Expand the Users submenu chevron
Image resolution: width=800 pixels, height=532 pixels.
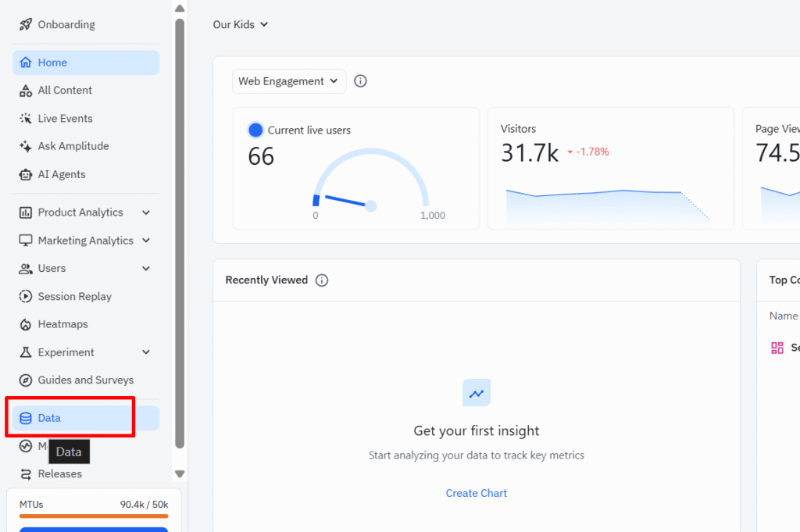[146, 269]
